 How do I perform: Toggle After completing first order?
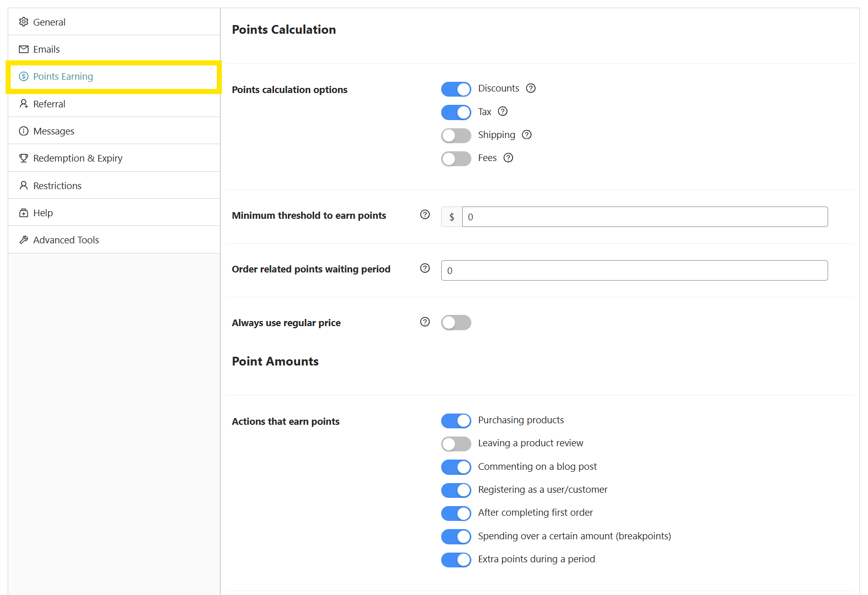point(456,513)
